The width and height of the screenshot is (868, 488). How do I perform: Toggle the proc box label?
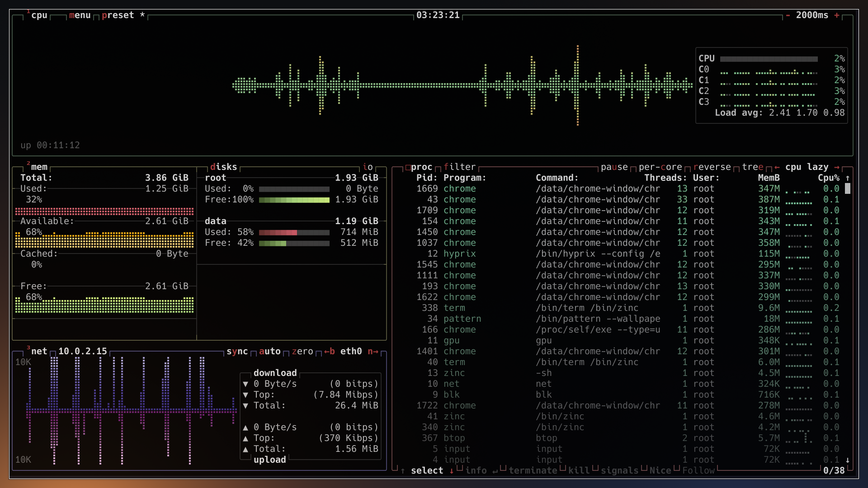[419, 167]
